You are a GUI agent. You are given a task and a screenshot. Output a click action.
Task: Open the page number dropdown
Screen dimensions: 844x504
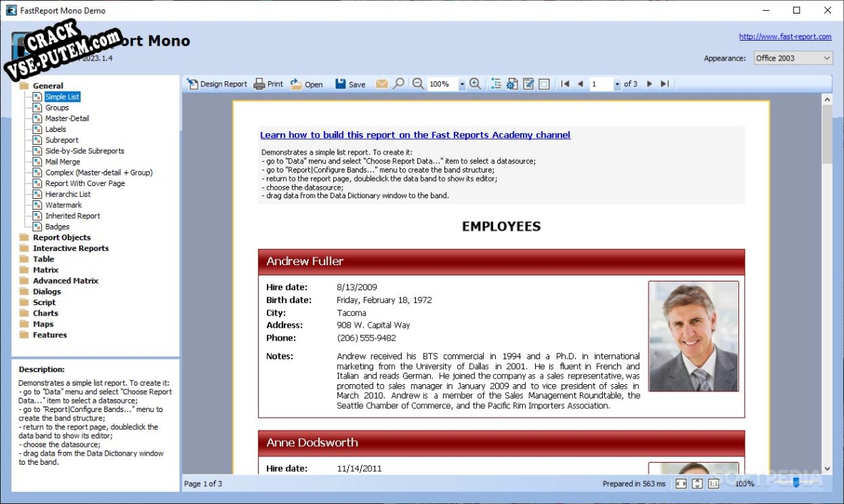tap(617, 85)
